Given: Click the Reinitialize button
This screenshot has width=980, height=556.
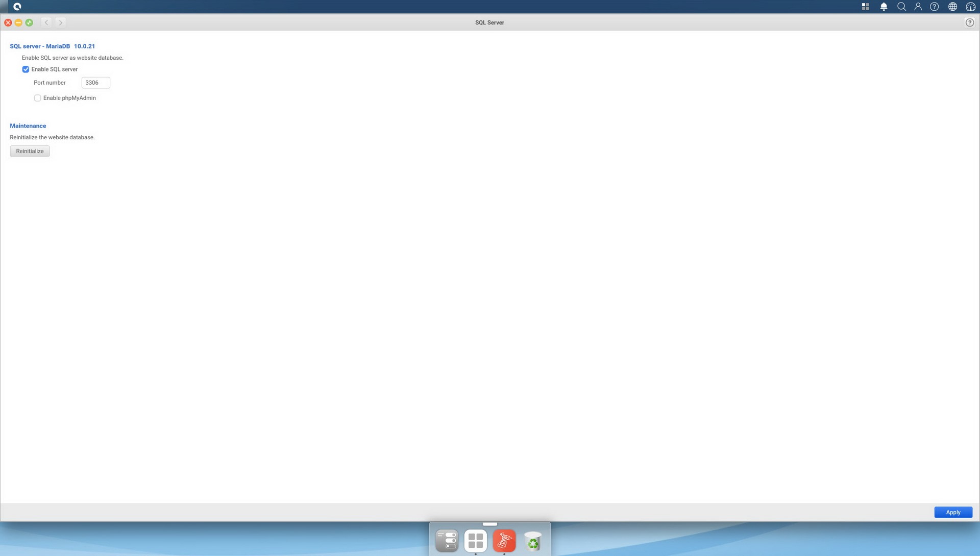Looking at the screenshot, I should coord(30,151).
